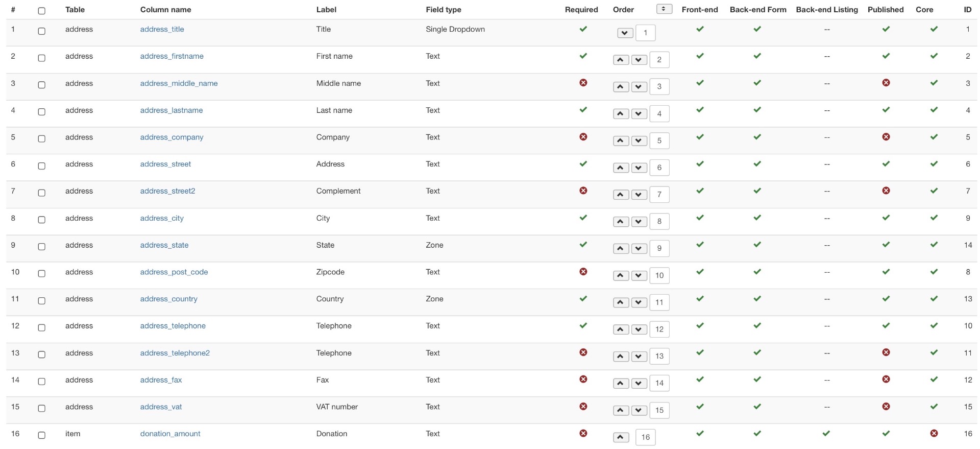Open the address_post_code field link
Viewport: 980px width, 449px height.
(x=174, y=272)
